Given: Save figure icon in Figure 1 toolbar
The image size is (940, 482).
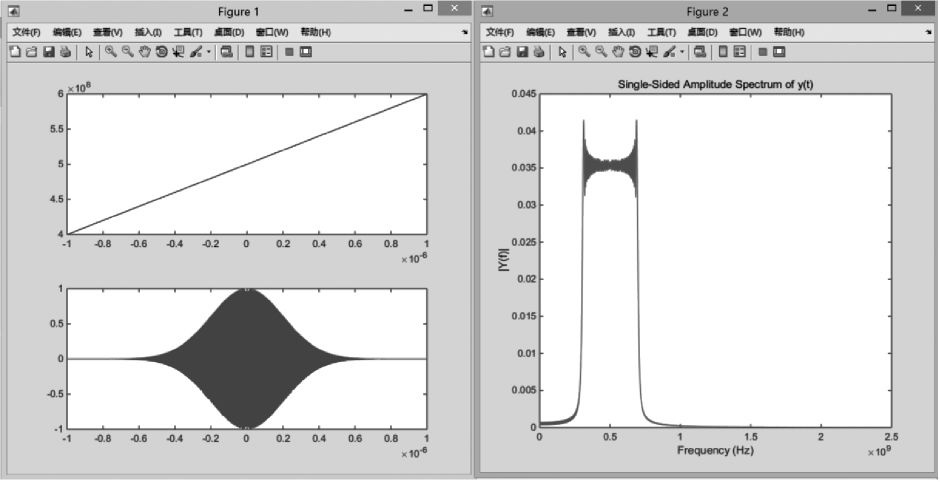Looking at the screenshot, I should tap(49, 52).
